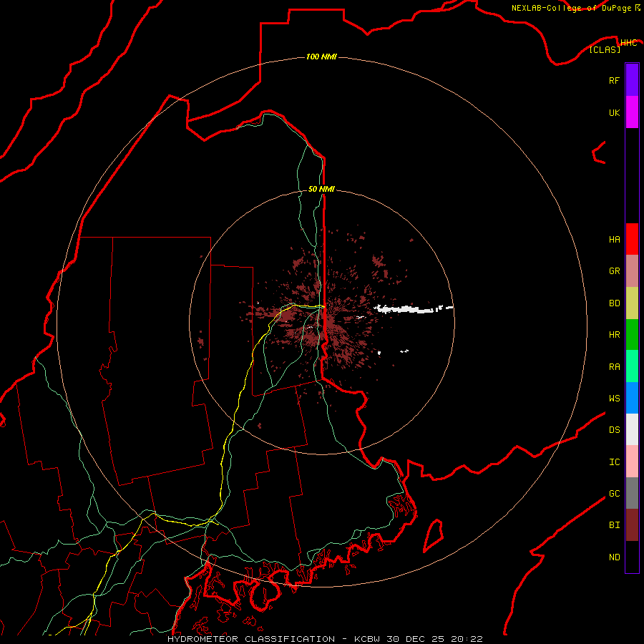The width and height of the screenshot is (644, 644).
Task: Click the "KCBW" radar site identifier
Action: click(367, 639)
